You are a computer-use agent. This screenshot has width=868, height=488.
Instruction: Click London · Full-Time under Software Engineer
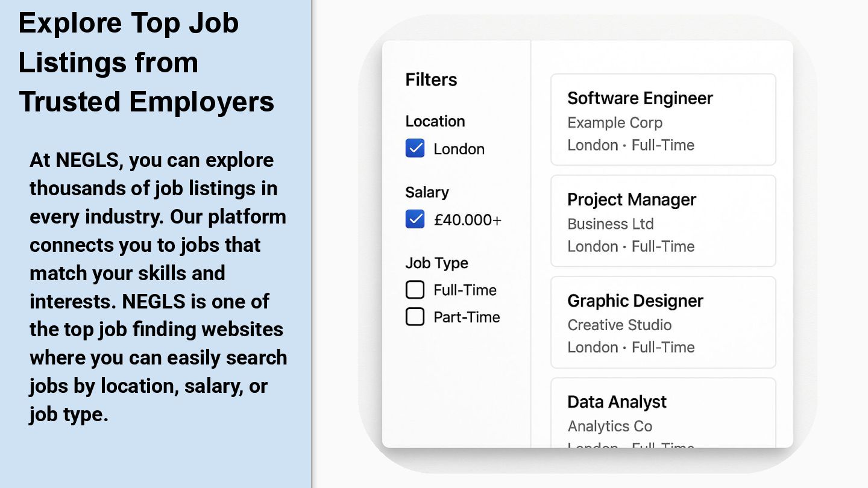631,145
